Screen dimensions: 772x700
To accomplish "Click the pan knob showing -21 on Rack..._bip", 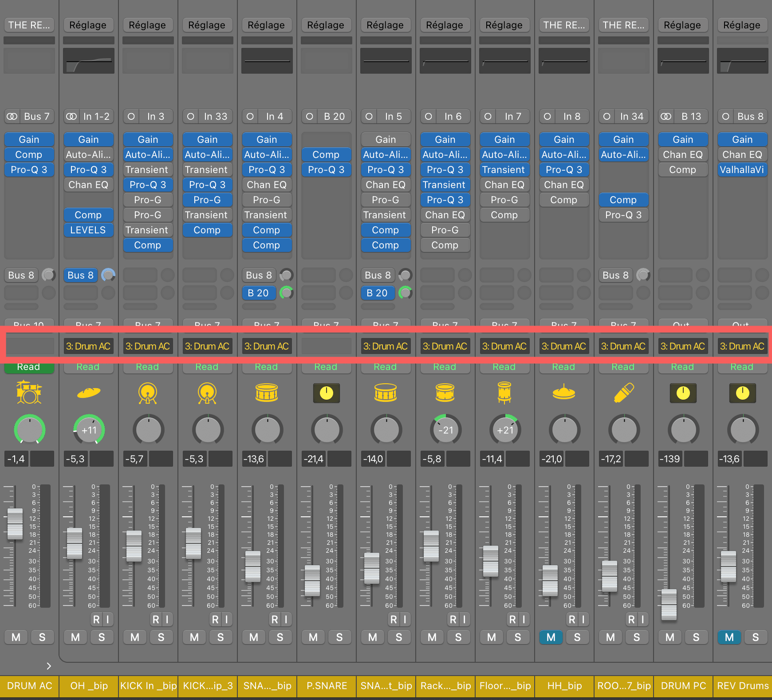I will coord(445,430).
